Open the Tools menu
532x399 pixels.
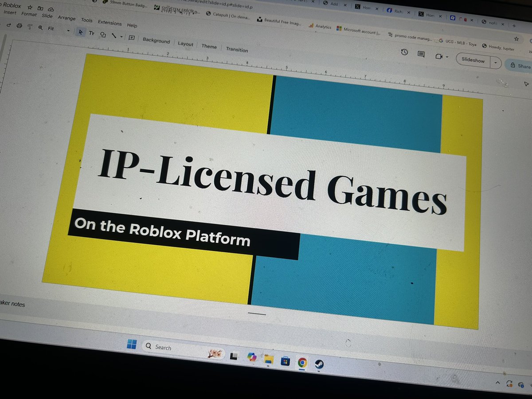coord(86,20)
